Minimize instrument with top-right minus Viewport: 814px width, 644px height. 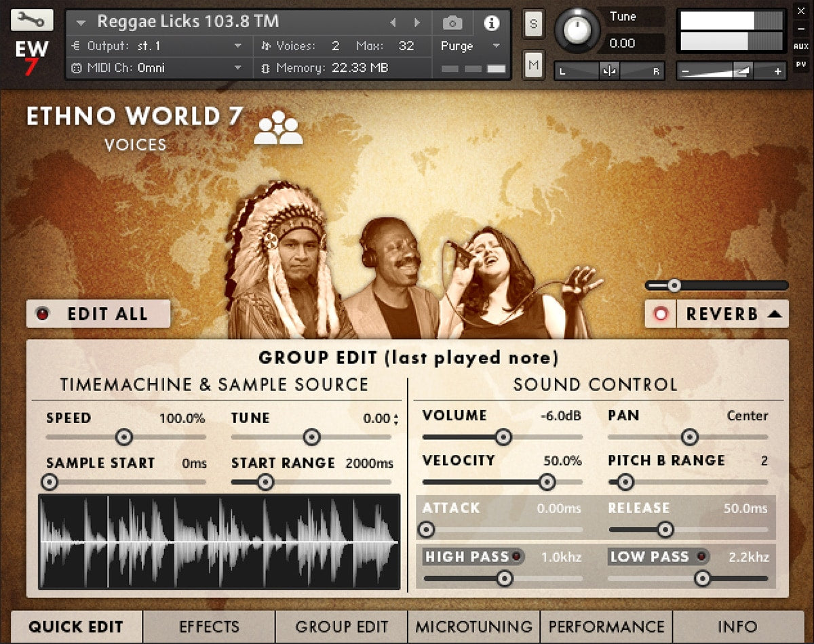click(x=800, y=29)
